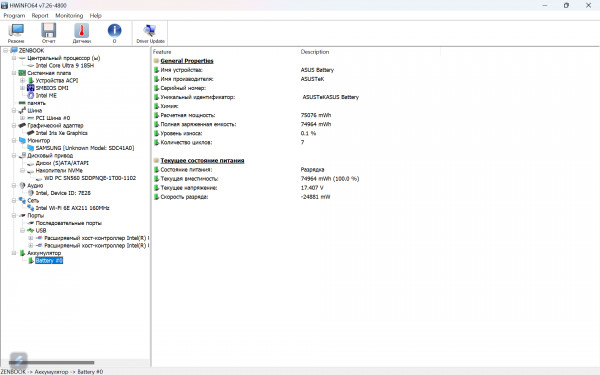Screen dimensions: 600x375
Task: Select the Порты tree node
Action: tap(35, 215)
